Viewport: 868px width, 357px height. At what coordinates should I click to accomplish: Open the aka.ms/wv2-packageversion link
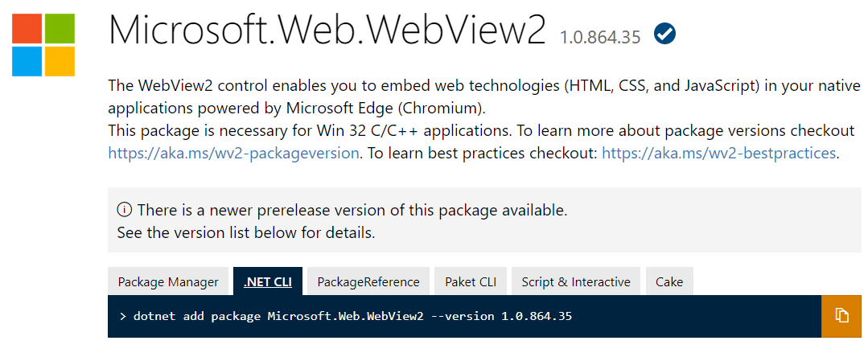[233, 153]
